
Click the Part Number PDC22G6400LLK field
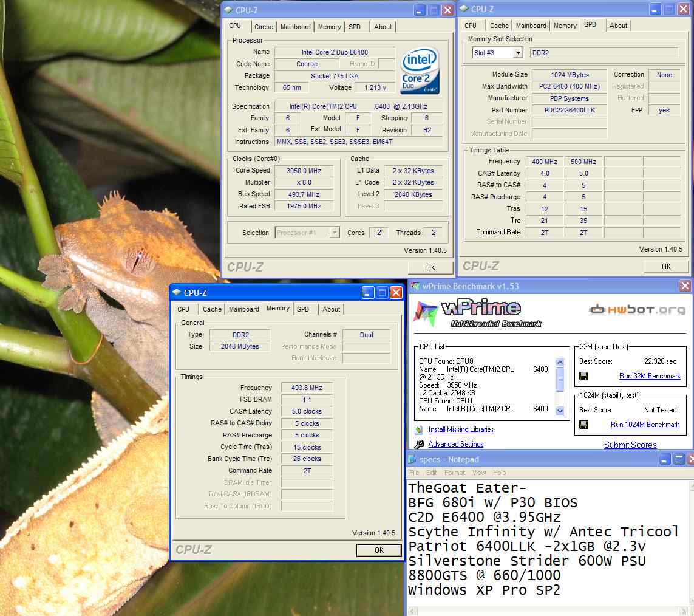pyautogui.click(x=570, y=110)
